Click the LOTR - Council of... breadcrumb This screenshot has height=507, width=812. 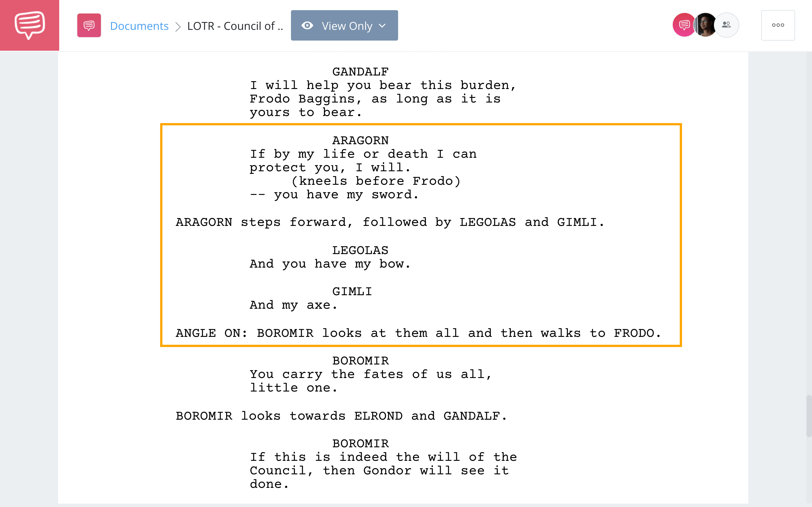point(234,25)
